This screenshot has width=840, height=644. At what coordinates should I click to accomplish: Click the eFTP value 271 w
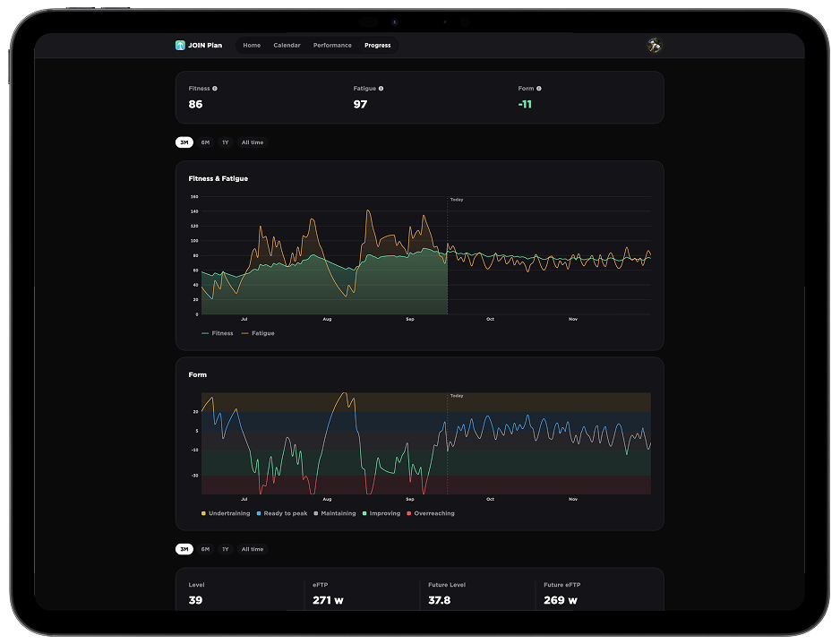[328, 601]
